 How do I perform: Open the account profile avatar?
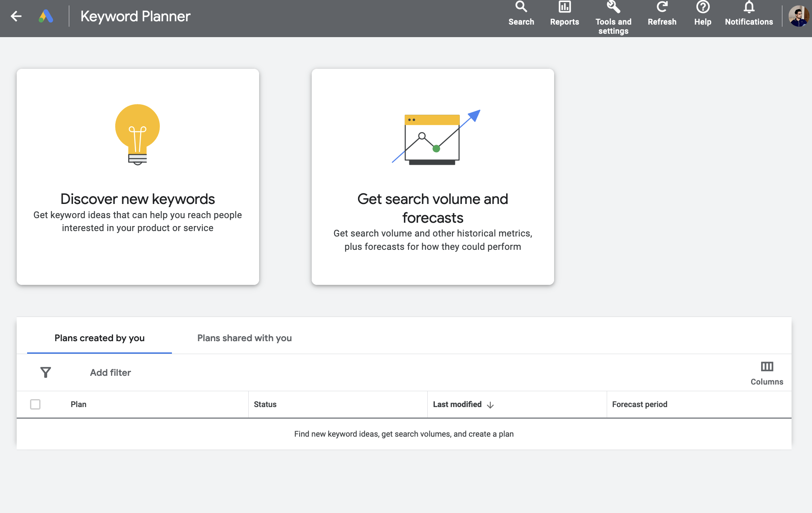(799, 16)
